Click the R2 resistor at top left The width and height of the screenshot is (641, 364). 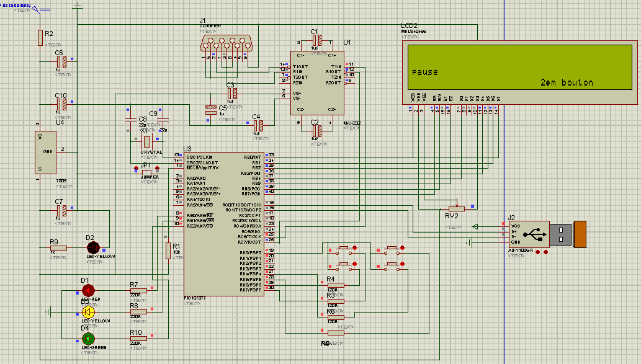[x=40, y=37]
